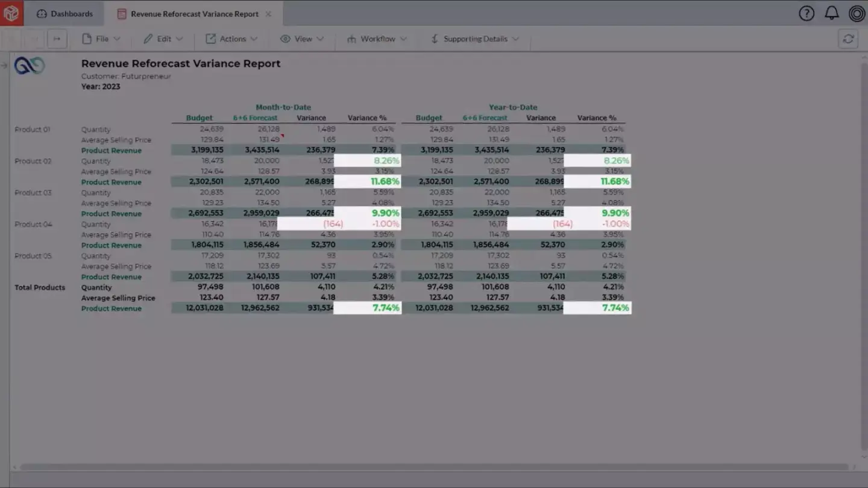
Task: Click the refresh report button
Action: [848, 39]
